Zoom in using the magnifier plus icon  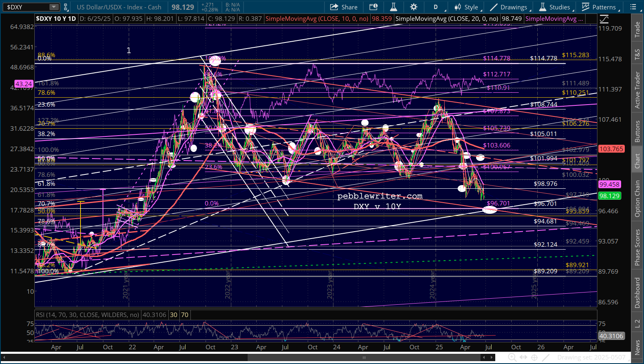[512, 357]
